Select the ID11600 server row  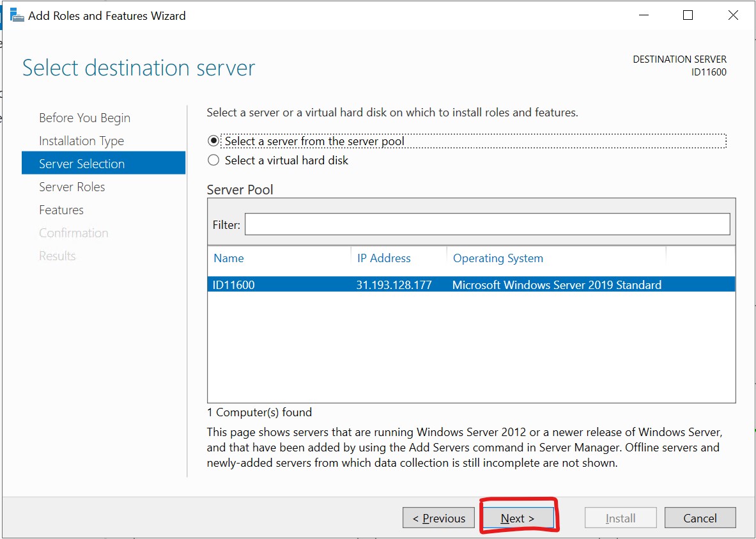383,285
